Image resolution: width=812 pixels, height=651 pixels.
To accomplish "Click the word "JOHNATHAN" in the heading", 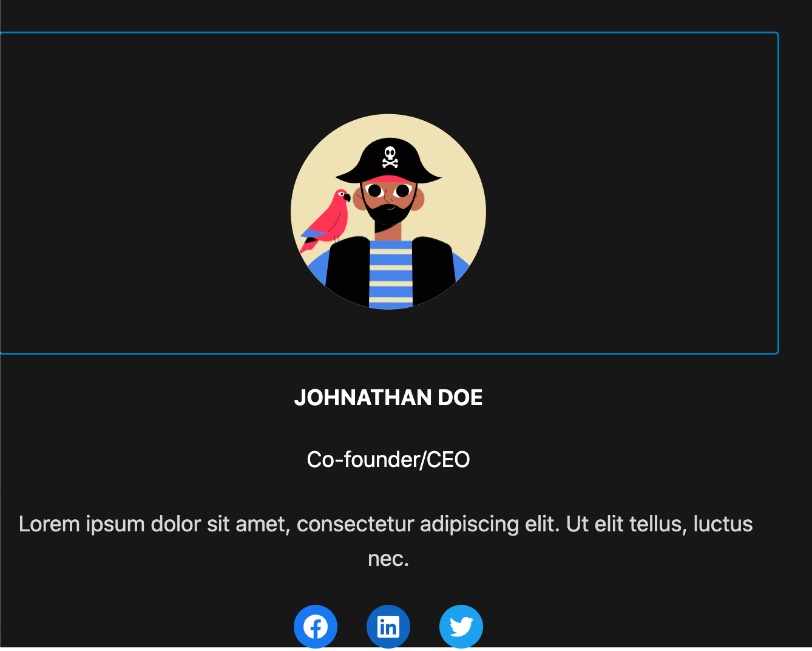I will coord(363,398).
